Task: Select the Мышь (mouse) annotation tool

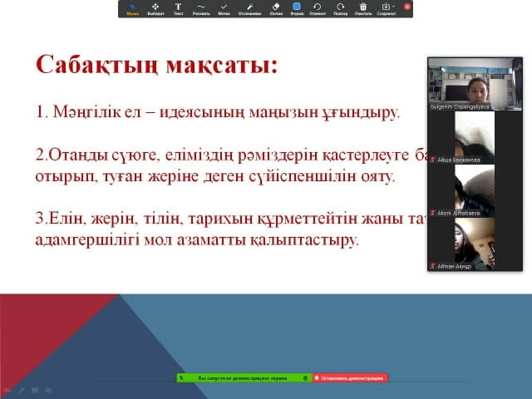Action: pos(133,9)
